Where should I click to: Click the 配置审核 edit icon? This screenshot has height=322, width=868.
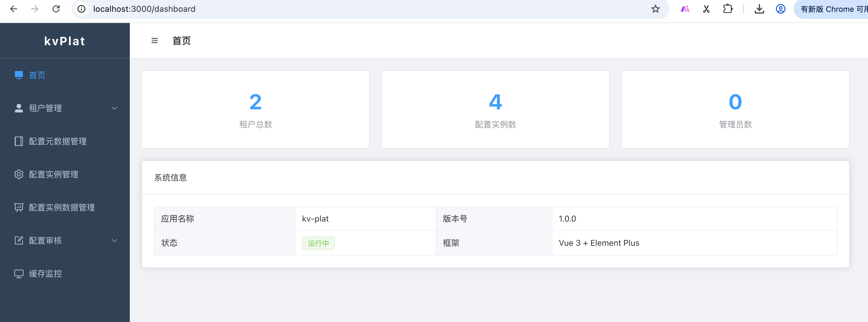pos(19,240)
